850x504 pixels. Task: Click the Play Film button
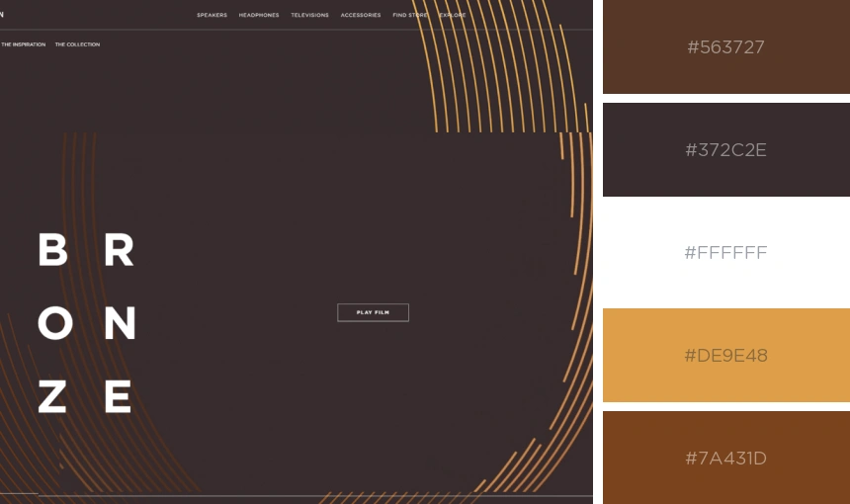(373, 312)
